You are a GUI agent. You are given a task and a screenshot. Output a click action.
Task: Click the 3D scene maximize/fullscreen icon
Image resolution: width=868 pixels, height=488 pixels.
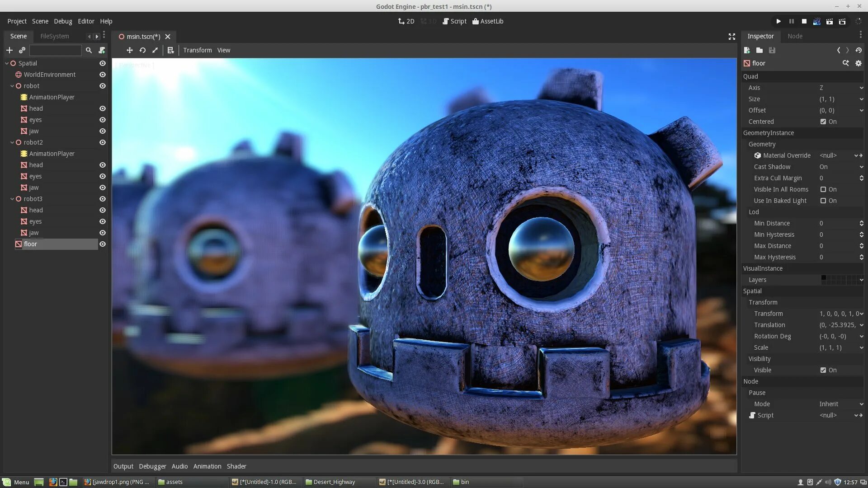pos(731,37)
